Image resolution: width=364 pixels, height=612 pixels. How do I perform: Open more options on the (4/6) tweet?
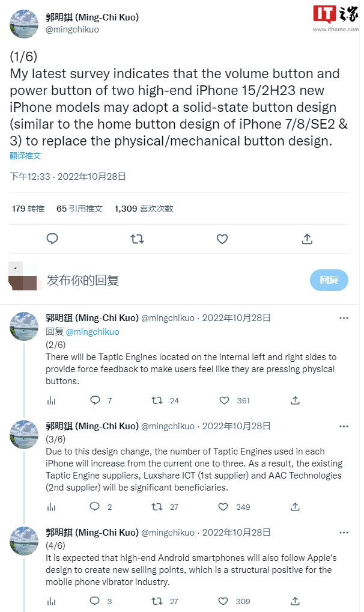point(344,533)
